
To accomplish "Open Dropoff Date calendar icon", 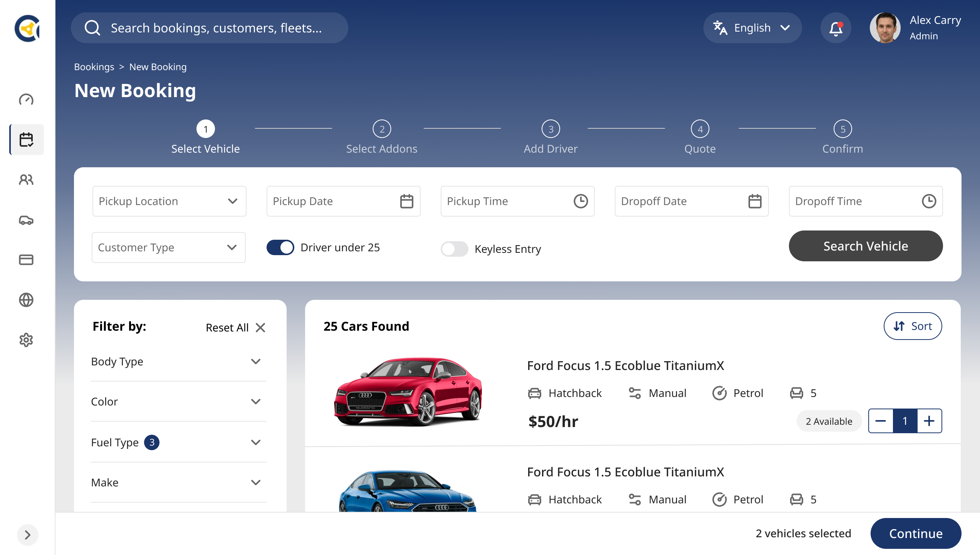I will pos(755,201).
